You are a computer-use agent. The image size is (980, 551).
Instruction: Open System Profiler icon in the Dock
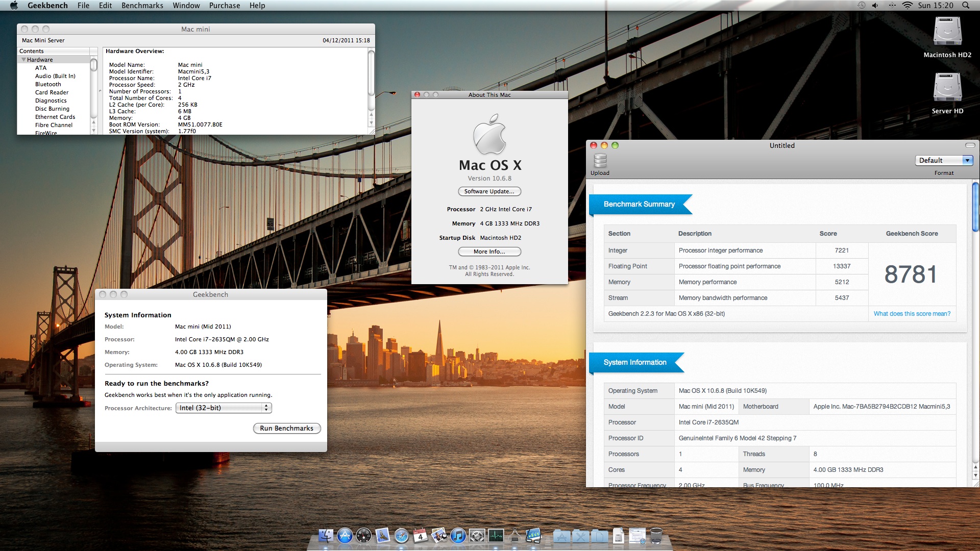pos(514,536)
